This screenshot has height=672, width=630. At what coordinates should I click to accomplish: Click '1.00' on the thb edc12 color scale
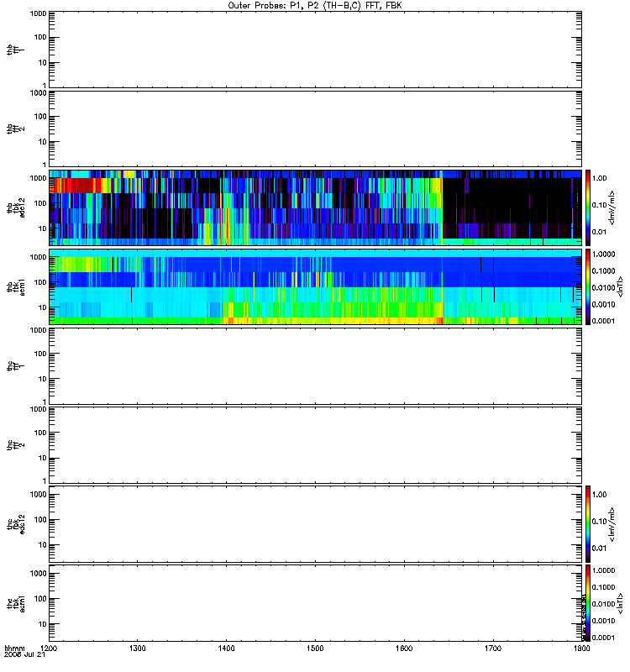599,178
